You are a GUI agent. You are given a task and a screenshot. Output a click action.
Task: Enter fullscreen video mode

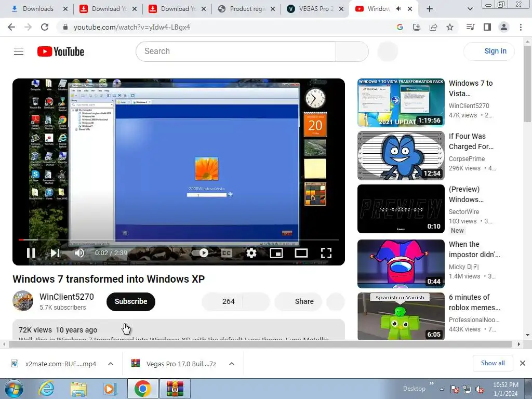[326, 253]
